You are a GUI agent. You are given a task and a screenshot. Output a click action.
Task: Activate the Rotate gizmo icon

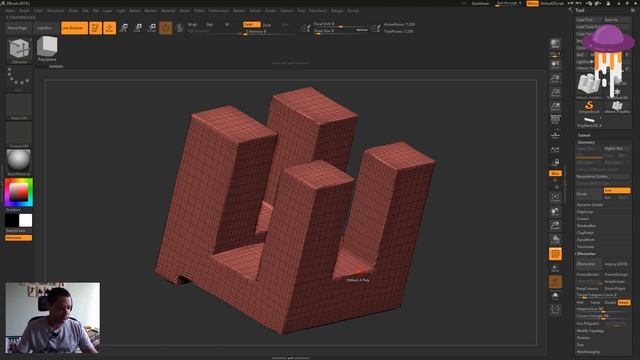point(152,28)
